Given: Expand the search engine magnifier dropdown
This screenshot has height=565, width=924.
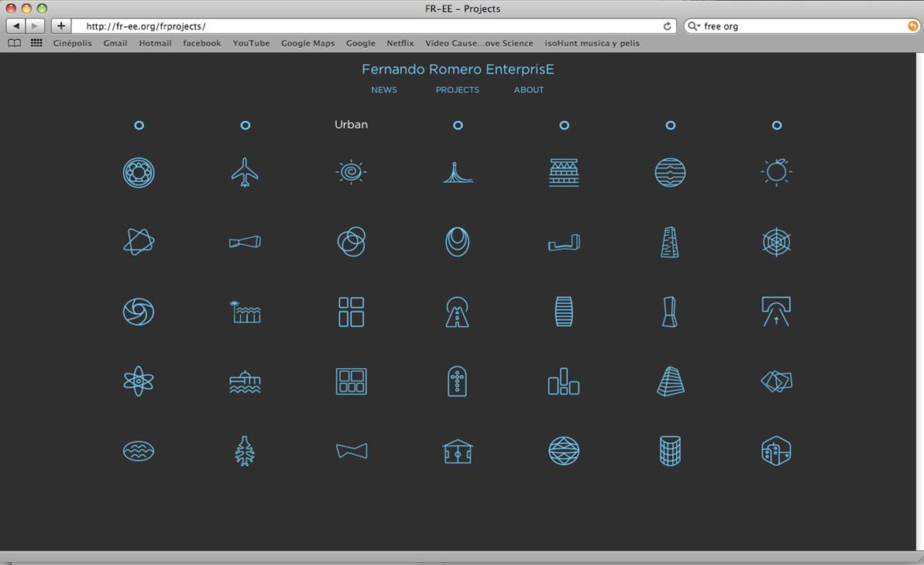Looking at the screenshot, I should tap(694, 26).
